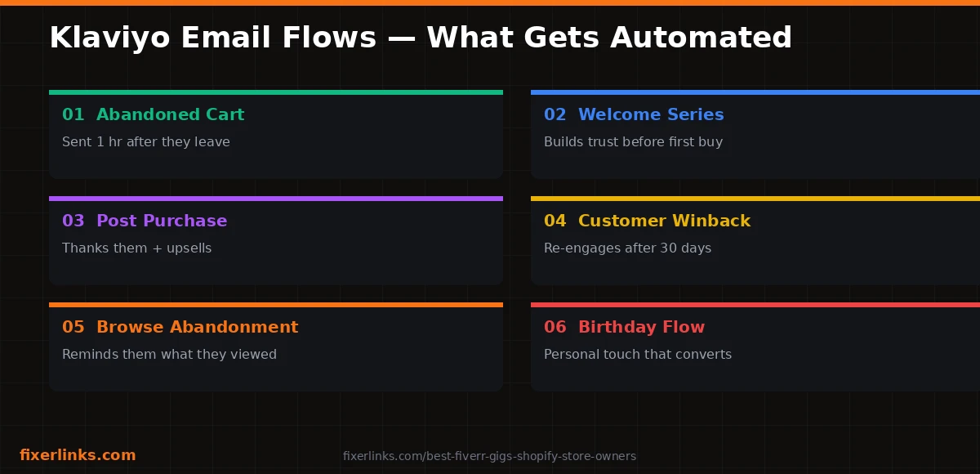Image resolution: width=980 pixels, height=474 pixels.
Task: Click the purple bar above Post Purchase
Action: 276,199
